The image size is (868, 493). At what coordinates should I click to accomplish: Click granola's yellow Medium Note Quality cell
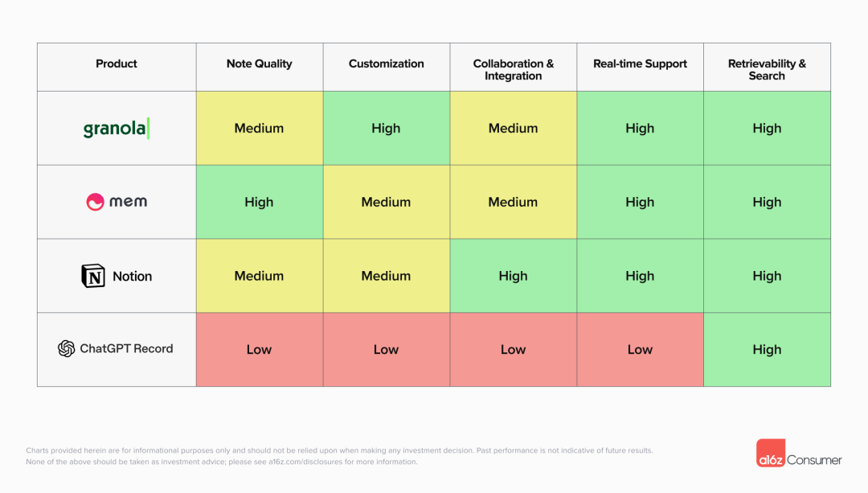259,129
